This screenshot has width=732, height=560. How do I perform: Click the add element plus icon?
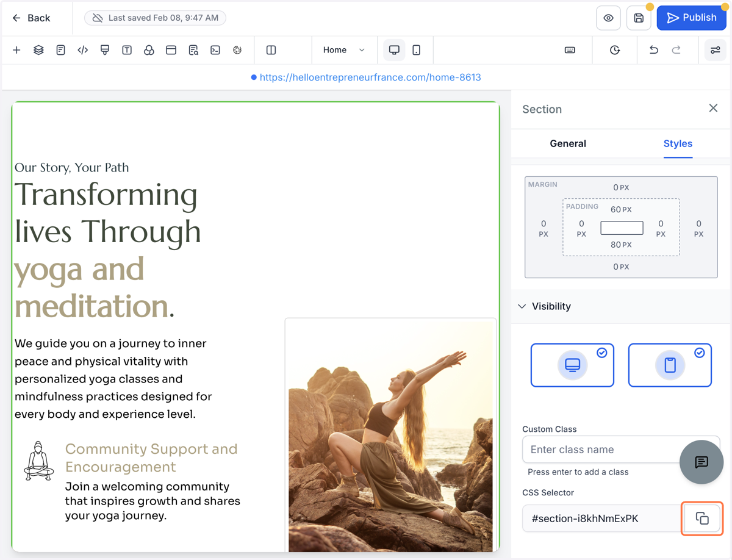coord(16,50)
